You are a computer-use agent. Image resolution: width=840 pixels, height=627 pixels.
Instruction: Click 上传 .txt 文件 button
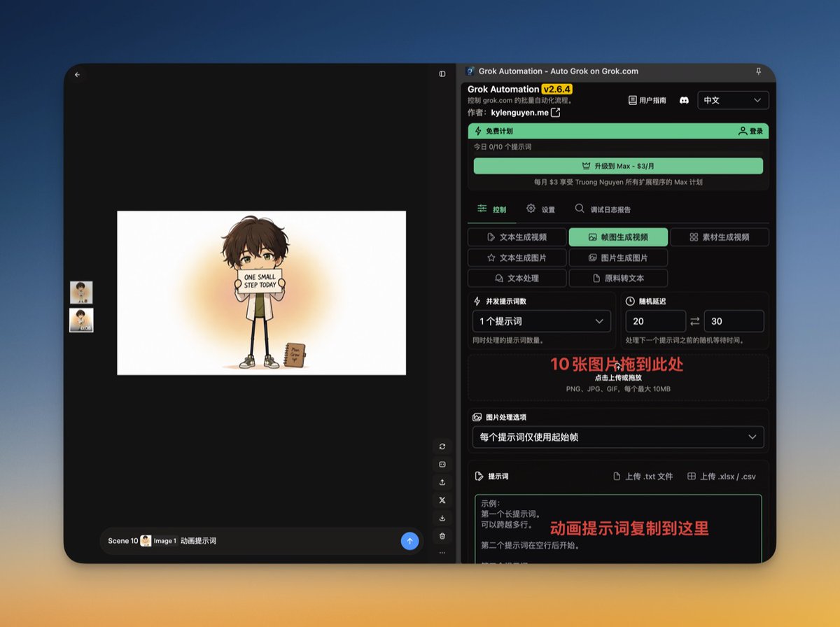tap(643, 477)
